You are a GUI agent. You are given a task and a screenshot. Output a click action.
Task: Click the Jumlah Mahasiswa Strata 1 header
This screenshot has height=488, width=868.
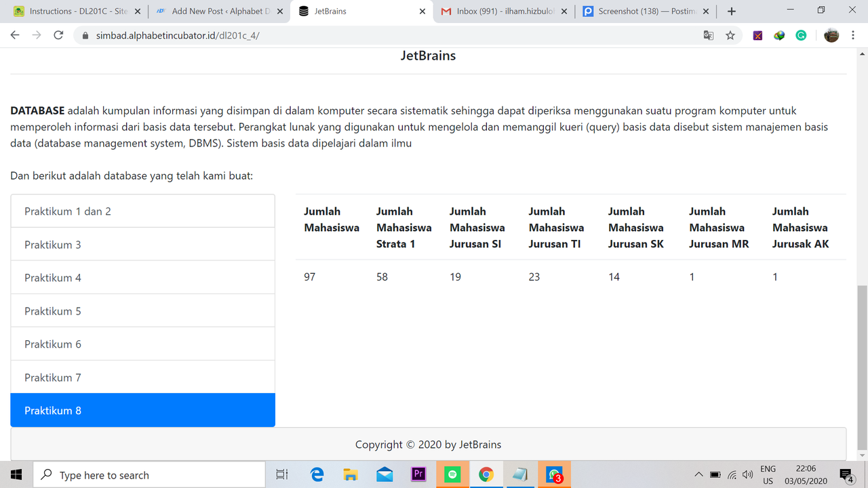[x=403, y=228]
